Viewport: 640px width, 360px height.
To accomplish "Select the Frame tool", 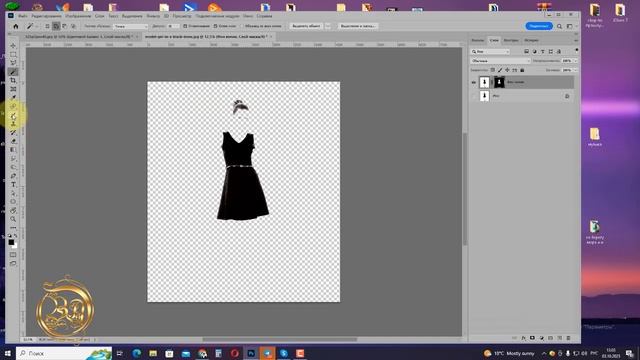I will tap(13, 89).
